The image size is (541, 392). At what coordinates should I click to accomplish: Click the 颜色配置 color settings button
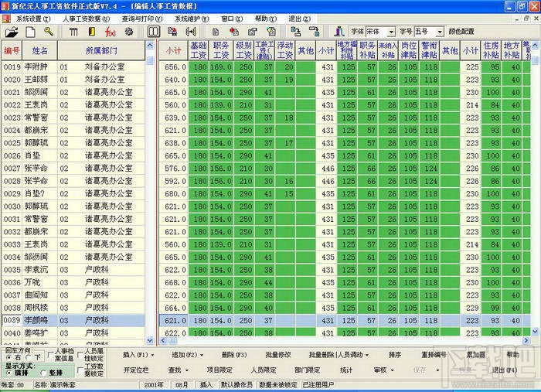pos(461,32)
